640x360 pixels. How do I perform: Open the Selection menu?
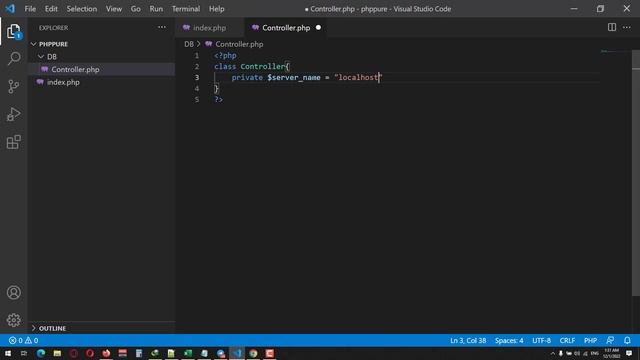click(82, 9)
